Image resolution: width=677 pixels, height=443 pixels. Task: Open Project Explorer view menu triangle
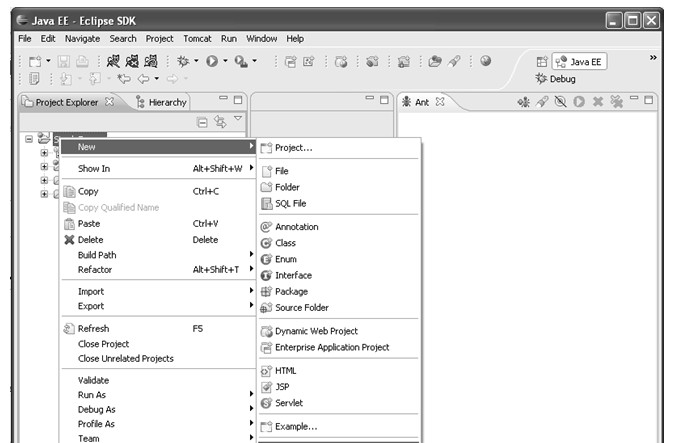click(238, 118)
